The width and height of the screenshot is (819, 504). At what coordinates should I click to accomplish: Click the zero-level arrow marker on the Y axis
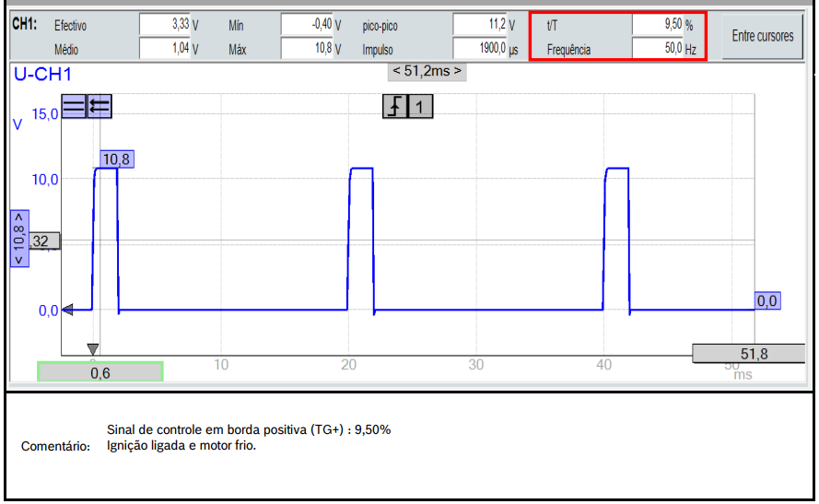pyautogui.click(x=66, y=311)
